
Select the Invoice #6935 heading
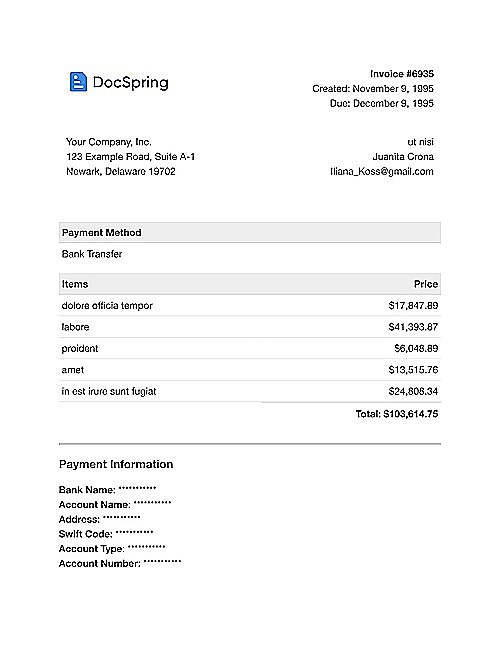click(x=402, y=74)
